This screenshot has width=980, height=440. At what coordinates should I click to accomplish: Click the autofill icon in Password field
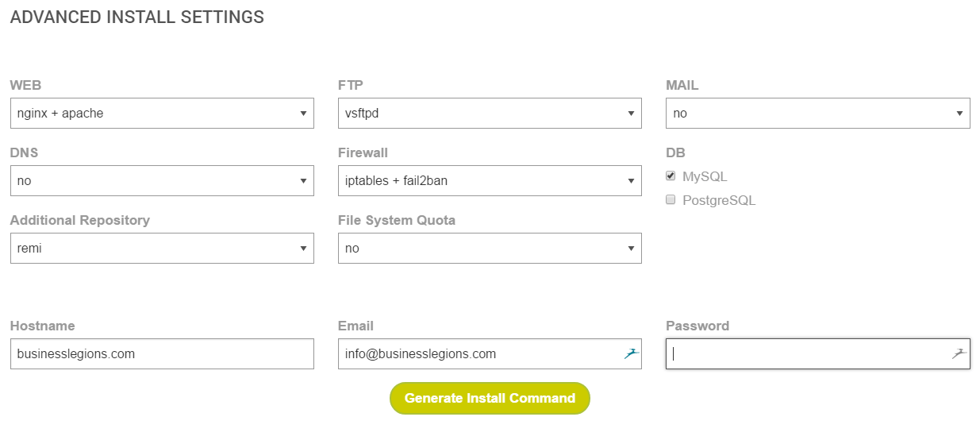(x=959, y=354)
